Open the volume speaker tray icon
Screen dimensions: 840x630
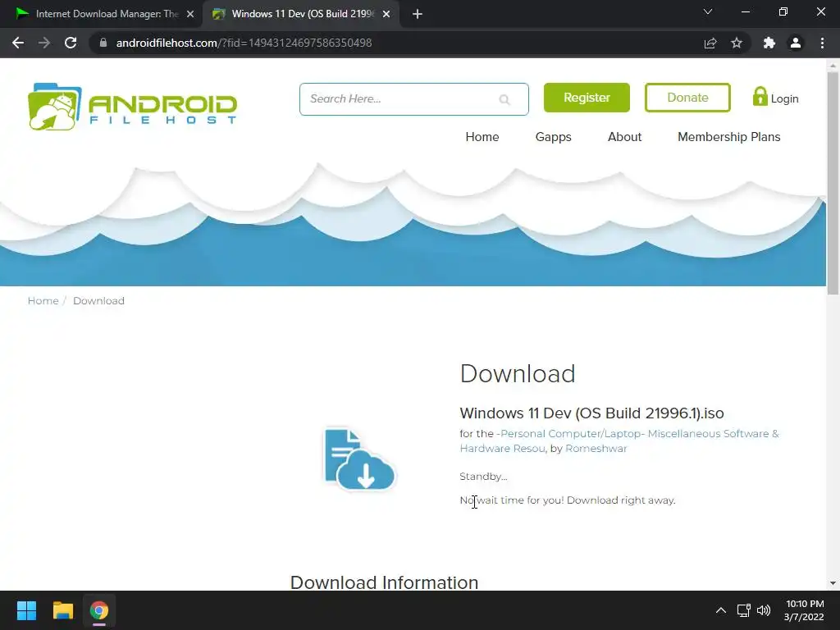(764, 610)
